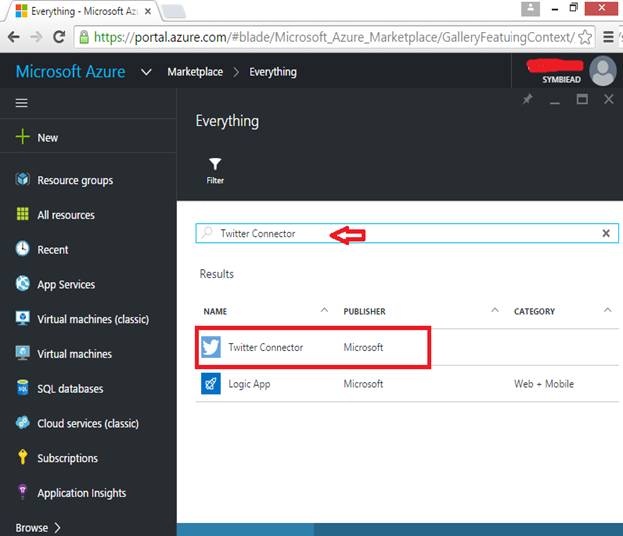Click Browse link in sidebar

(32, 528)
